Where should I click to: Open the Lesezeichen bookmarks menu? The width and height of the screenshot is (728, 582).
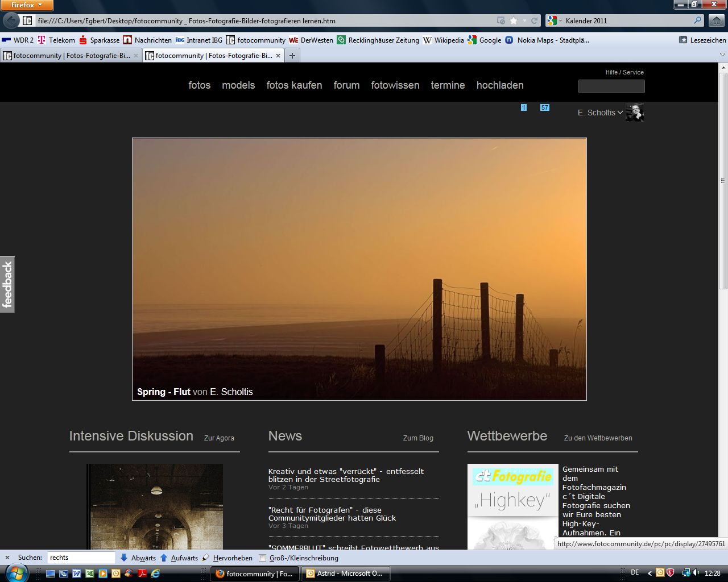(x=702, y=40)
